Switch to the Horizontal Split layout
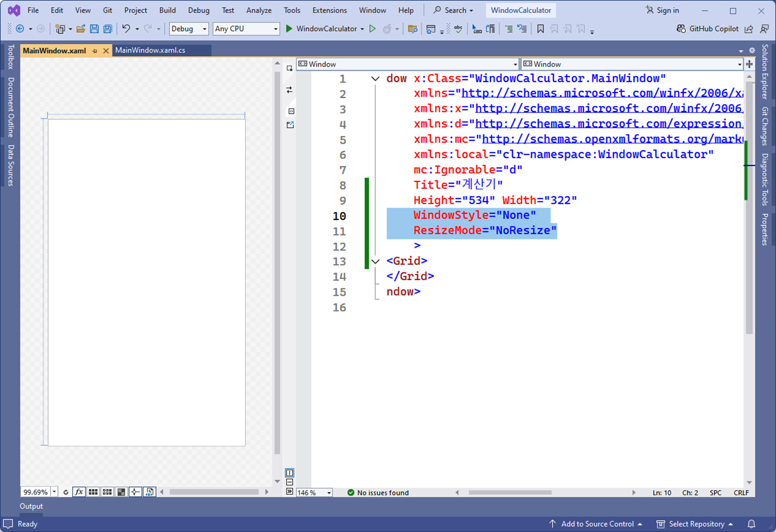 coord(289,482)
